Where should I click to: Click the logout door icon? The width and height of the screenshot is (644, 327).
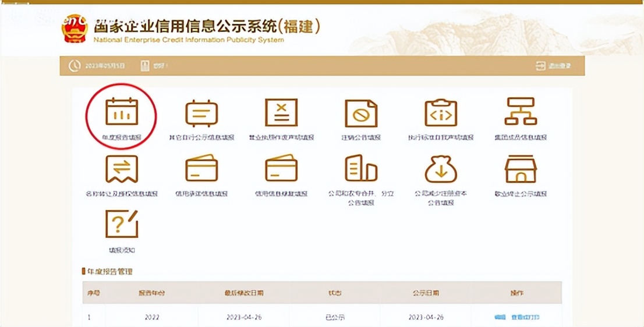(540, 66)
